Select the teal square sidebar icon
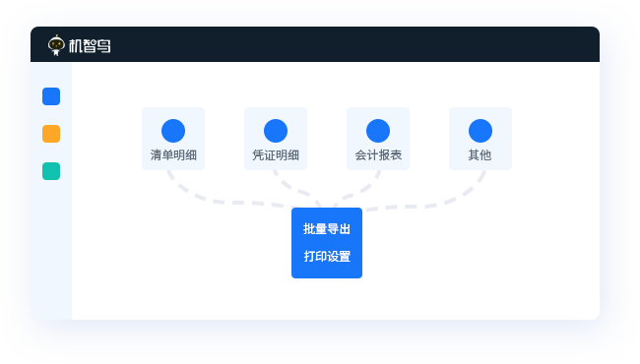 point(51,171)
